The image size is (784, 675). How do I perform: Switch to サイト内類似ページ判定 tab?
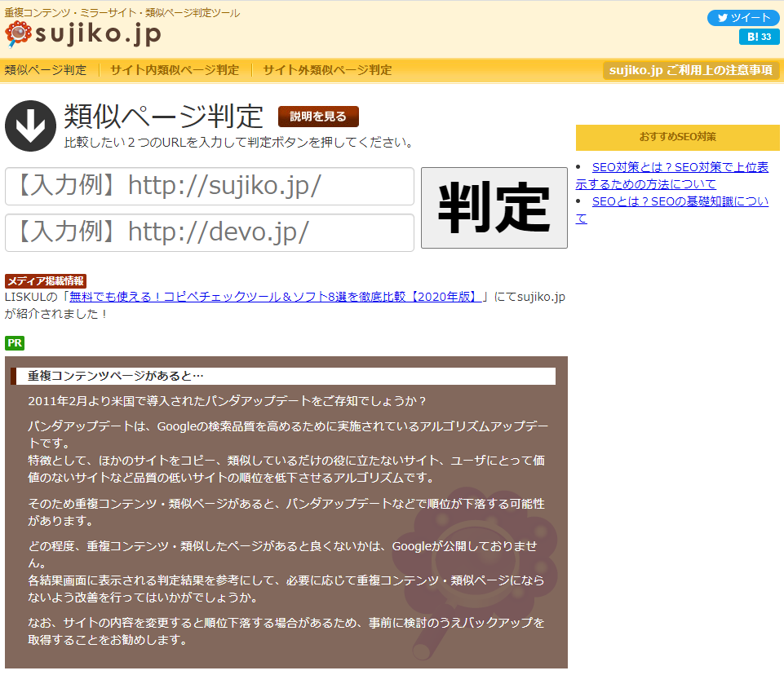coord(175,70)
